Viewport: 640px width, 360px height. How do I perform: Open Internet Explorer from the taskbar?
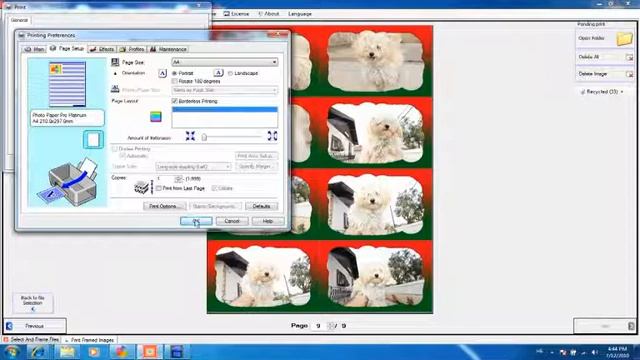38,352
